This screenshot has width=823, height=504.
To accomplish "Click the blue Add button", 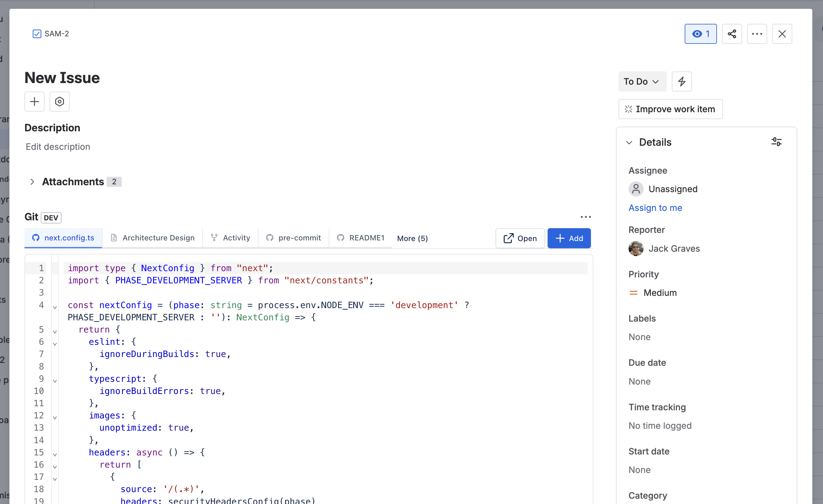I will pyautogui.click(x=569, y=238).
